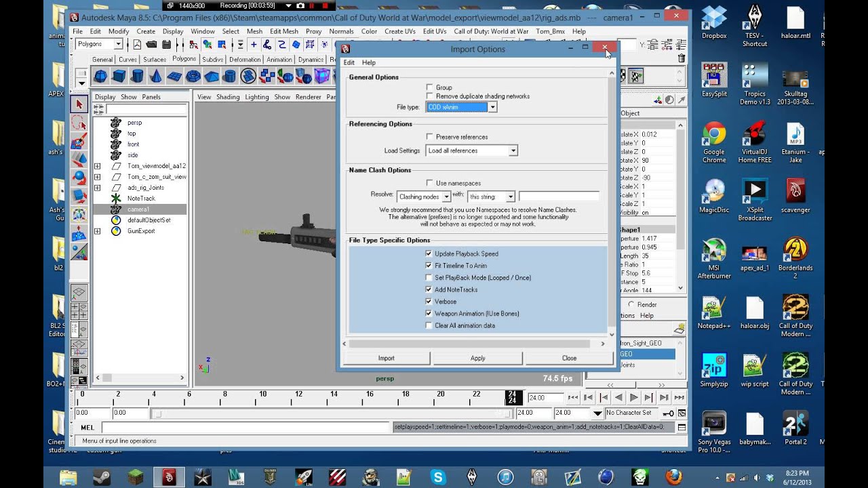Click the name clash string input field

[x=559, y=197]
